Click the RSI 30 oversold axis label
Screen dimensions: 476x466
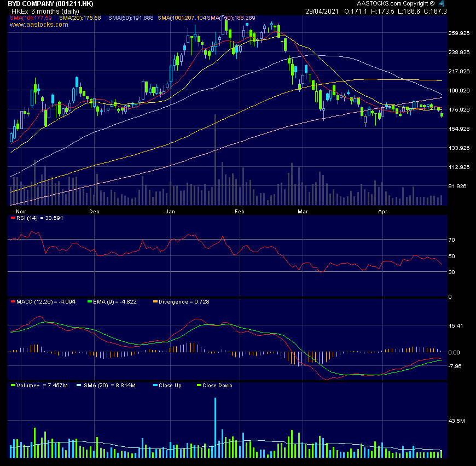[451, 272]
